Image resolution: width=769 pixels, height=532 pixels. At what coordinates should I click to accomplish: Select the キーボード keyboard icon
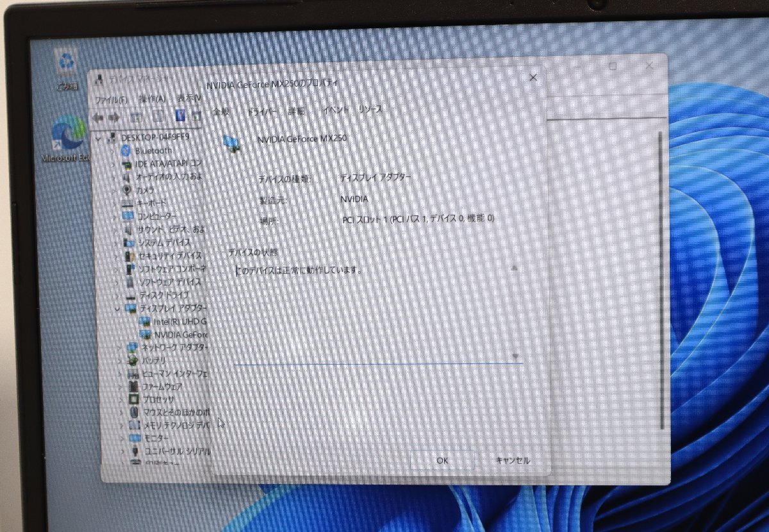[126, 203]
